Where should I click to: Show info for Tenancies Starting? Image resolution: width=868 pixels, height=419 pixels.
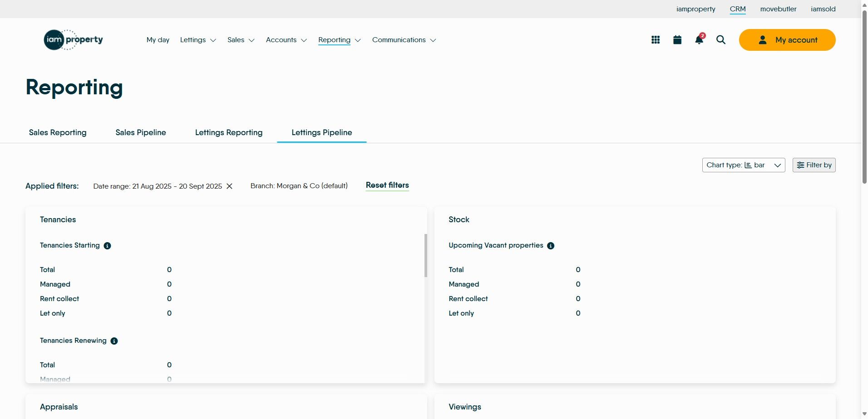click(x=107, y=246)
